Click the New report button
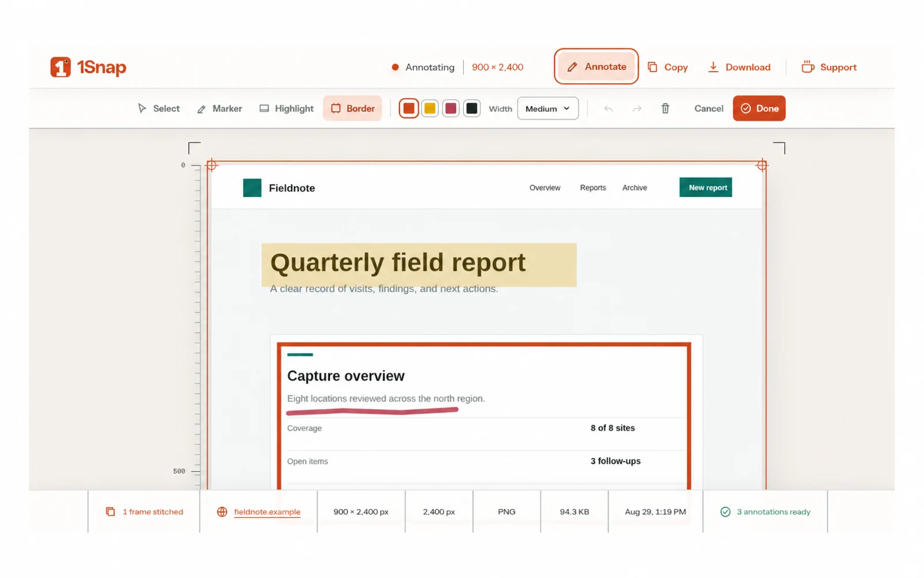The height and width of the screenshot is (578, 924). (x=706, y=187)
